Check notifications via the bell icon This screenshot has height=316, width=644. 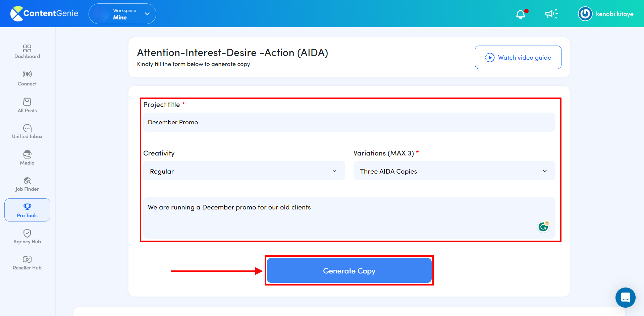coord(521,14)
